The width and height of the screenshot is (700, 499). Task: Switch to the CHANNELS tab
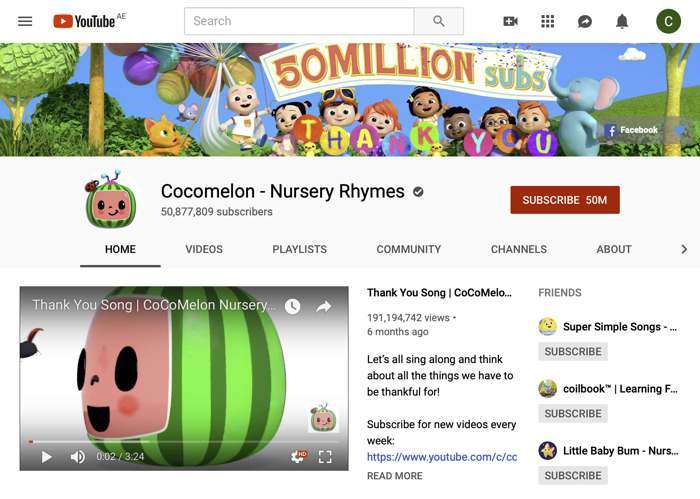(519, 250)
